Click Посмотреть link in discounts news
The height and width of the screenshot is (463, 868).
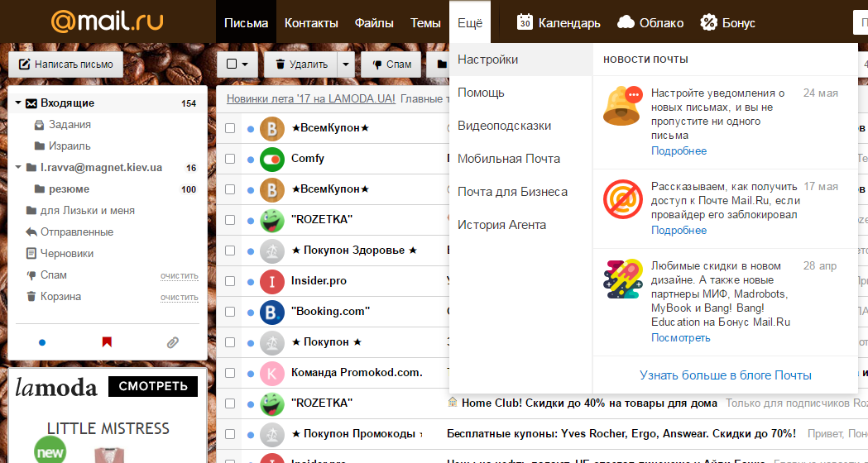click(680, 338)
